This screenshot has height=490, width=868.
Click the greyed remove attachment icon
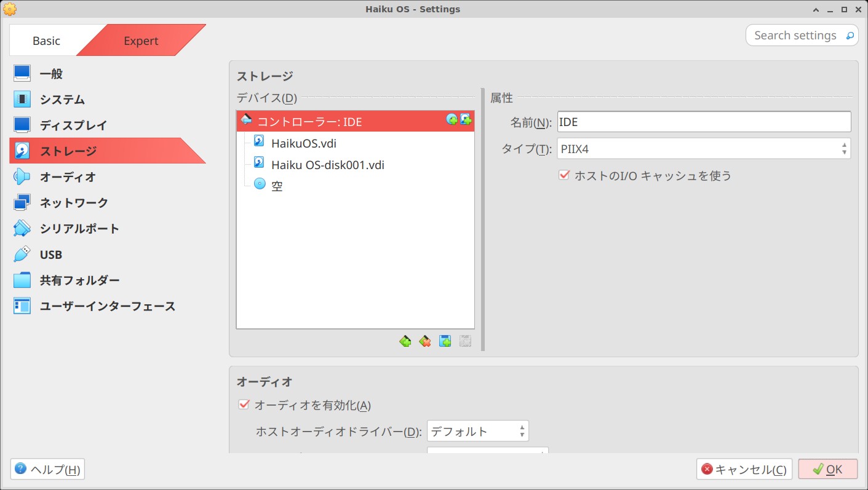[465, 341]
